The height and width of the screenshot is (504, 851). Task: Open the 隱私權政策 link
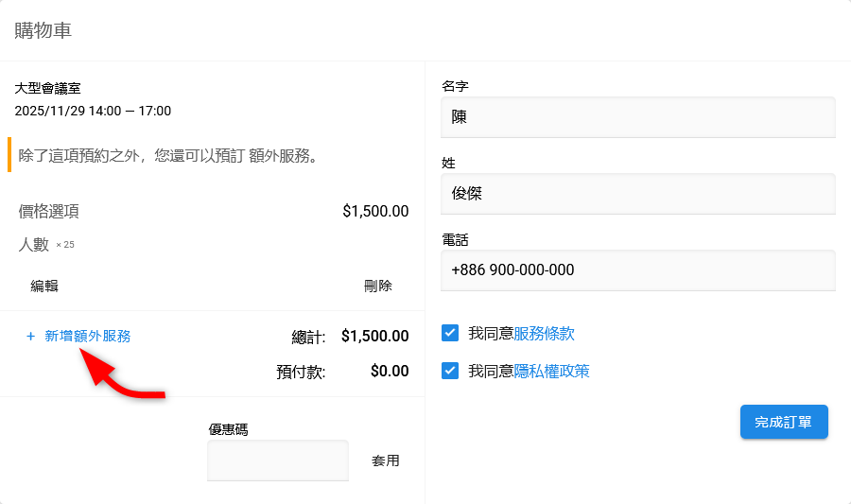[x=551, y=371]
